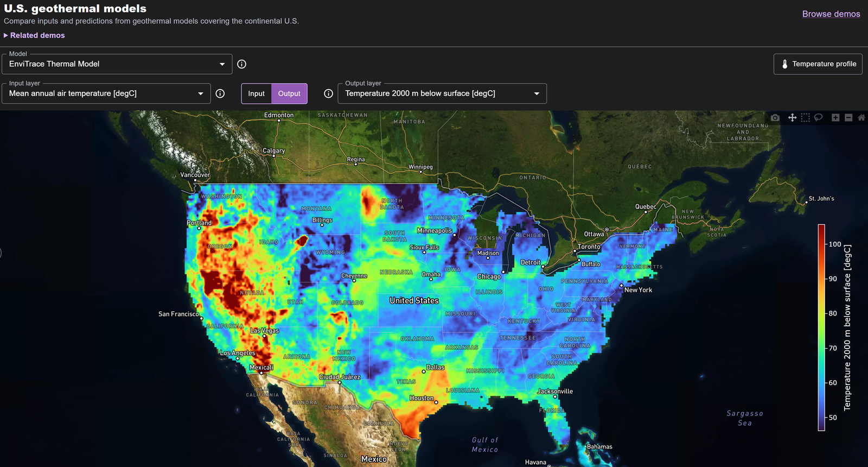
Task: Click the Minneapolis city label
Action: click(435, 231)
